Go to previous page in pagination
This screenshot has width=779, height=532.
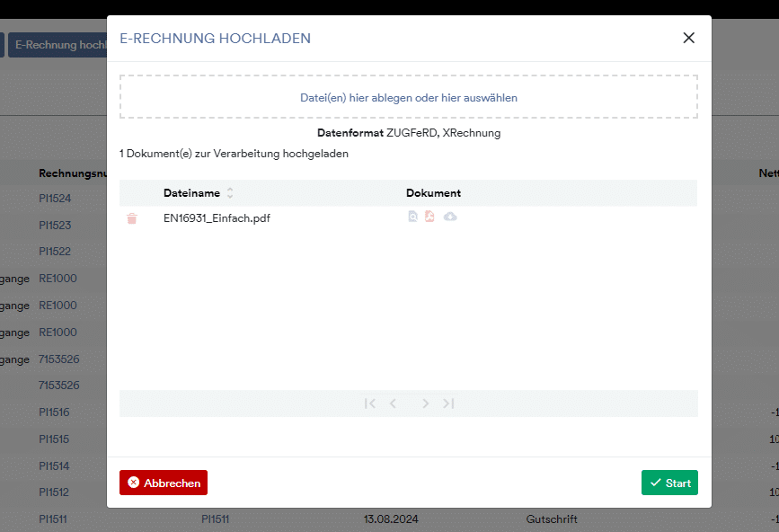(x=393, y=403)
